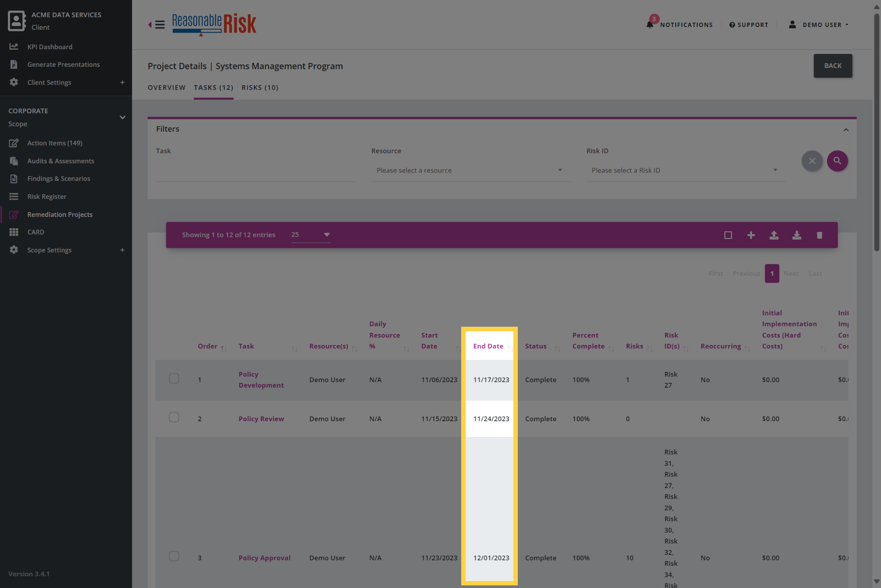
Task: Open Scope Settings in sidebar
Action: click(x=49, y=250)
